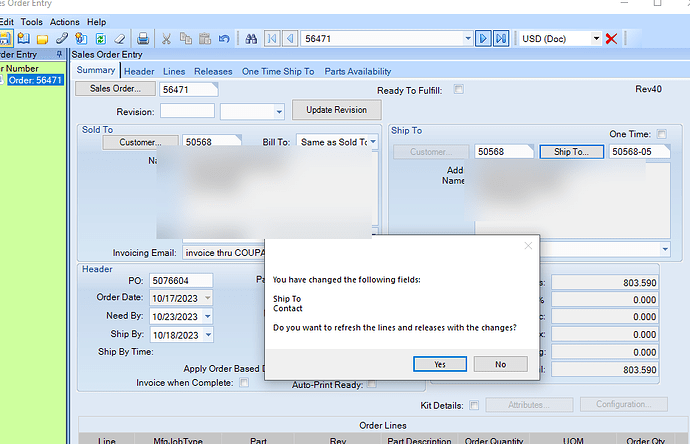Click the globe document toolbar icon

pos(81,39)
